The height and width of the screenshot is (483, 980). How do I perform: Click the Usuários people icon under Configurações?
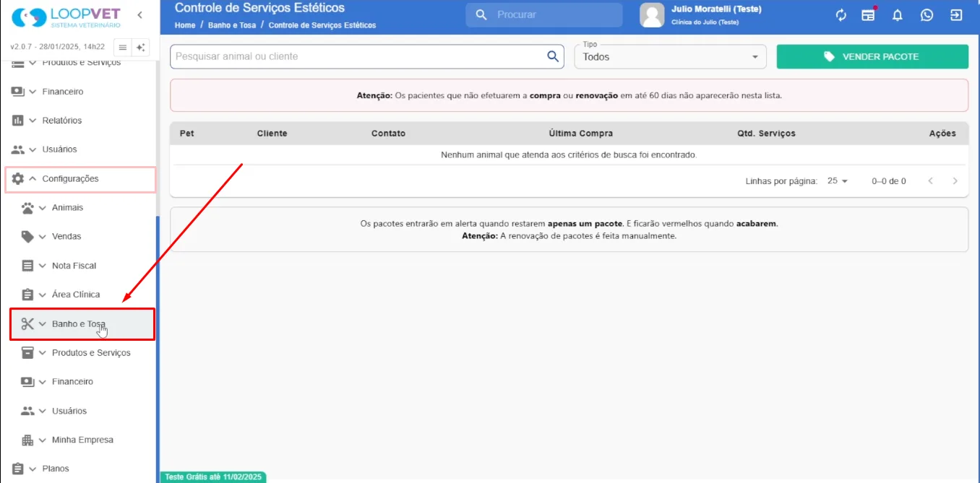click(x=27, y=411)
